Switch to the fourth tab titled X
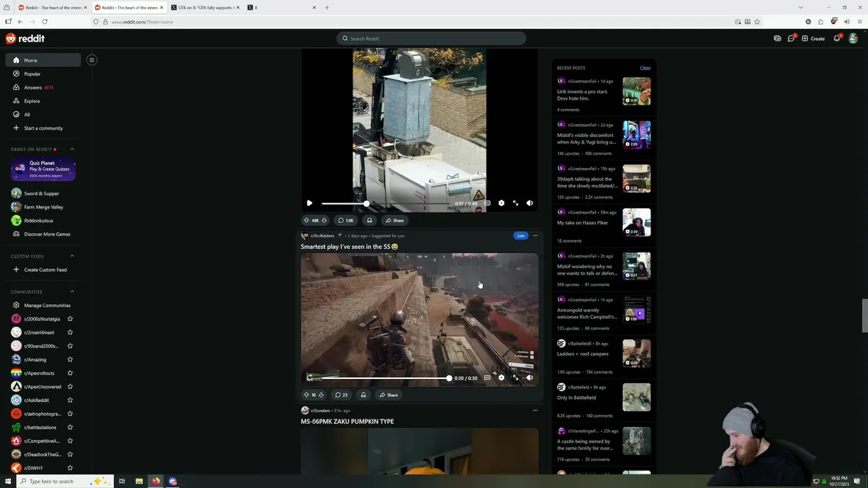 pyautogui.click(x=282, y=7)
